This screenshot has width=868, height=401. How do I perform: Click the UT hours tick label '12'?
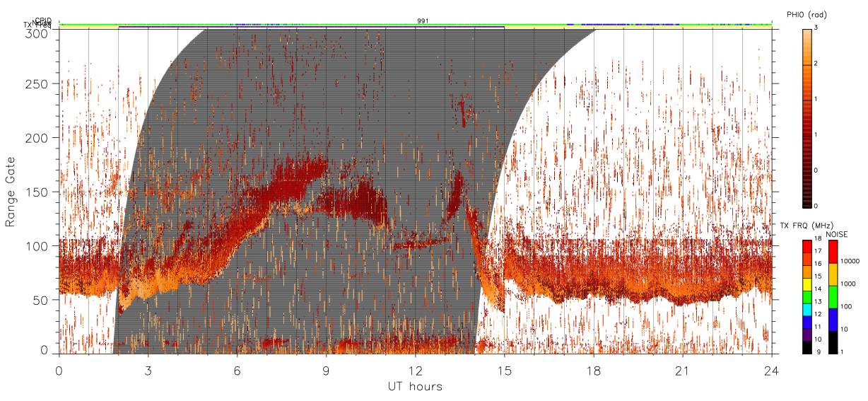pyautogui.click(x=416, y=370)
